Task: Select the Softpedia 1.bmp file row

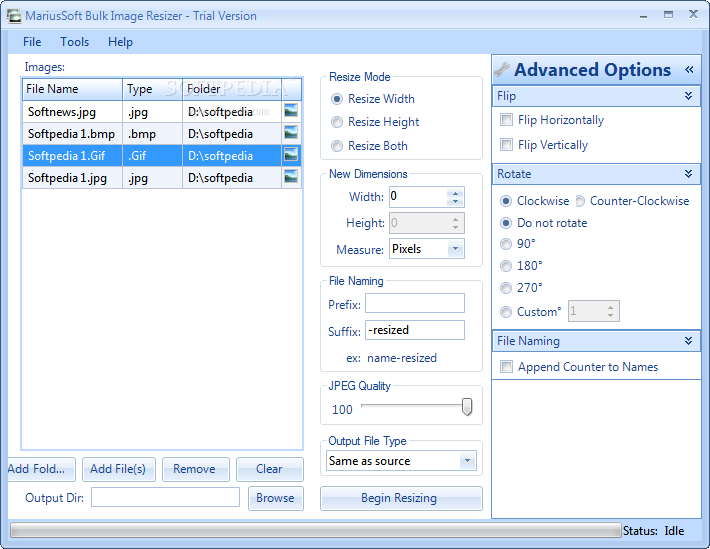Action: click(x=162, y=134)
